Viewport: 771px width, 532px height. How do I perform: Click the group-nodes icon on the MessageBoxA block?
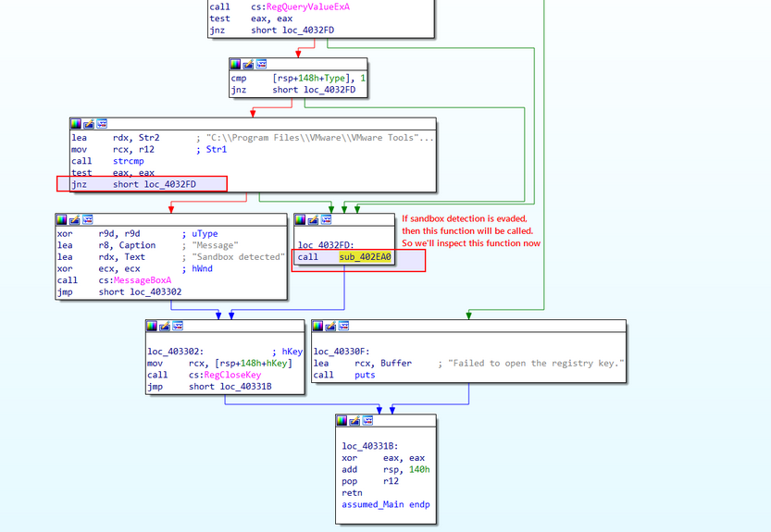pyautogui.click(x=88, y=219)
